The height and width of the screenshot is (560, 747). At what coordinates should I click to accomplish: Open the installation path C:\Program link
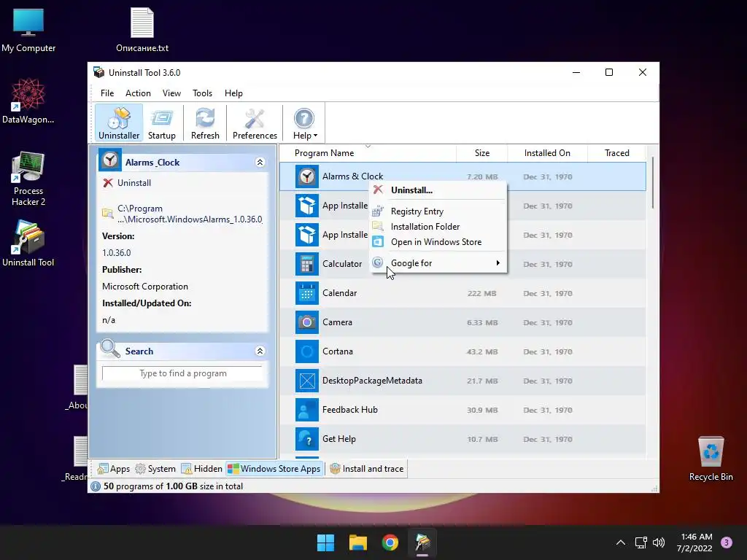[190, 214]
